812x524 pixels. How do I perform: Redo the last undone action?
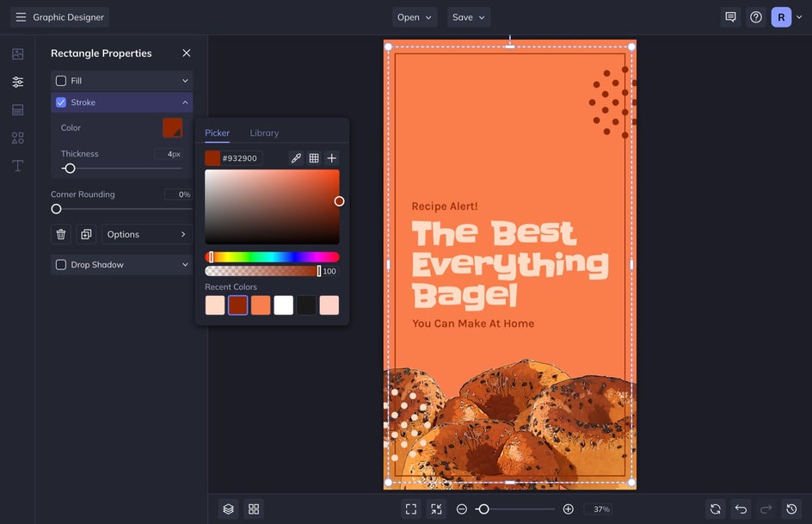point(766,509)
